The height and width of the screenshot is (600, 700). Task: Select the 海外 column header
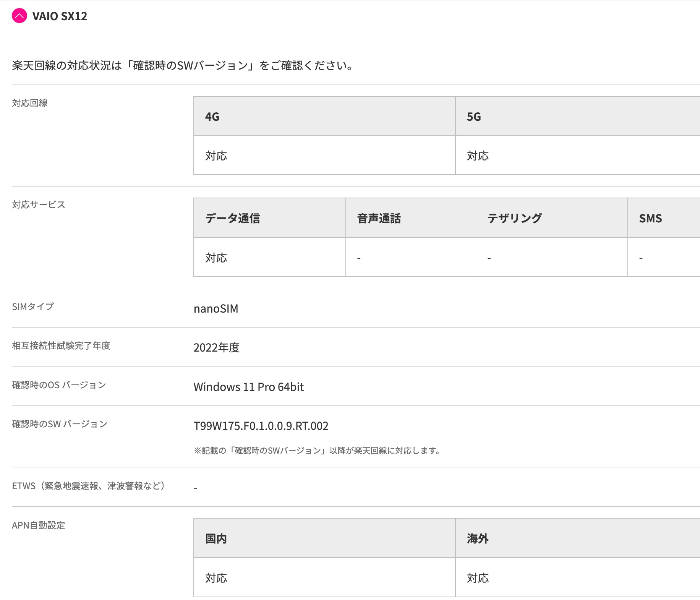[578, 538]
